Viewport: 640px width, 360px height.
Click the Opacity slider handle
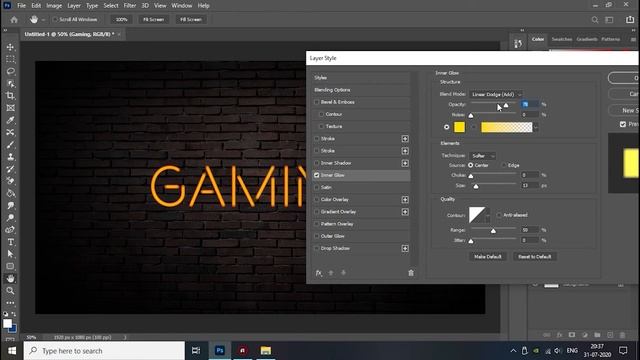(x=506, y=106)
